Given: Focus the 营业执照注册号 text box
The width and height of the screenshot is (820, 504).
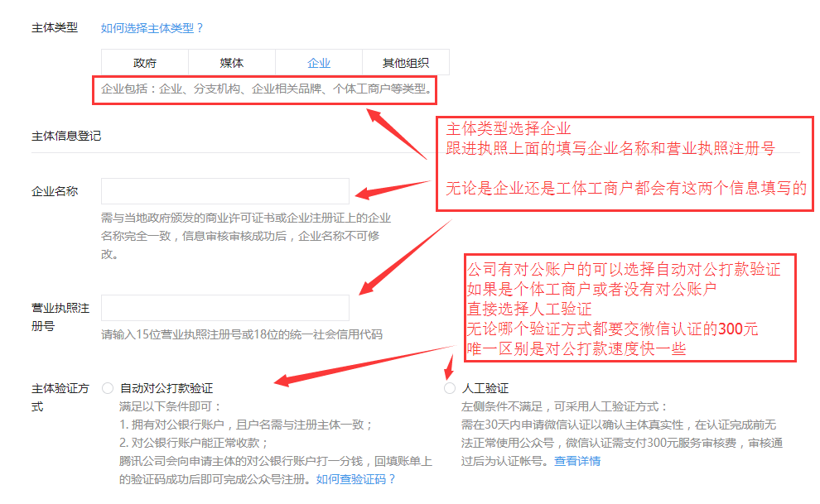Looking at the screenshot, I should click(x=225, y=308).
